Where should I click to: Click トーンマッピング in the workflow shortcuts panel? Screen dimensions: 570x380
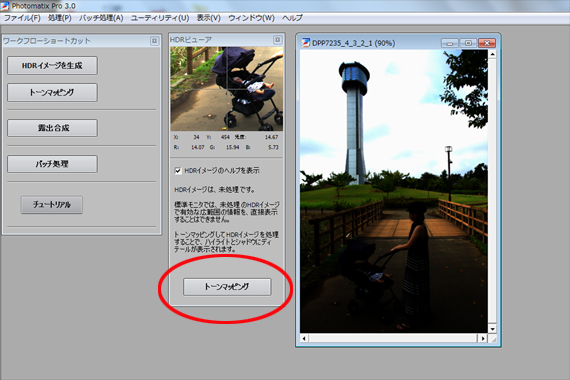point(52,92)
